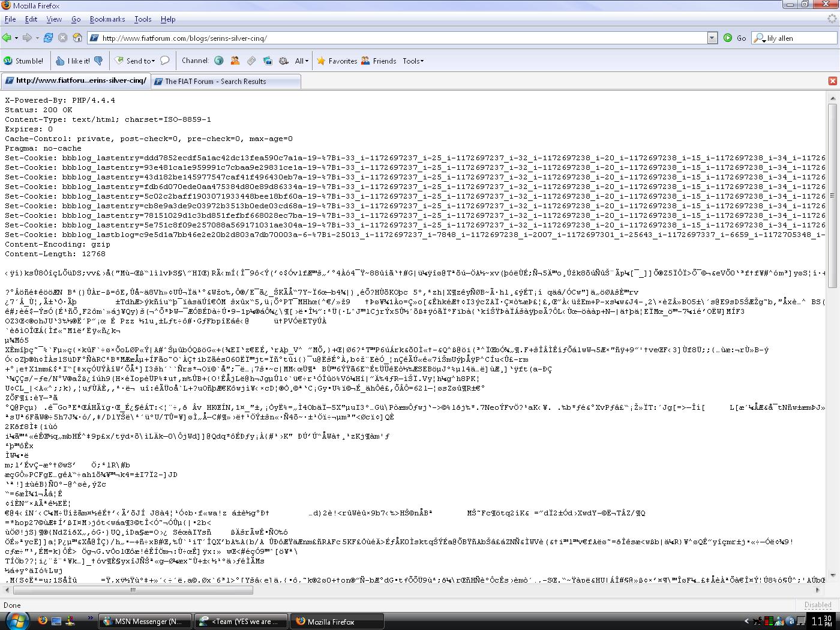Go back with the green arrow

point(7,38)
